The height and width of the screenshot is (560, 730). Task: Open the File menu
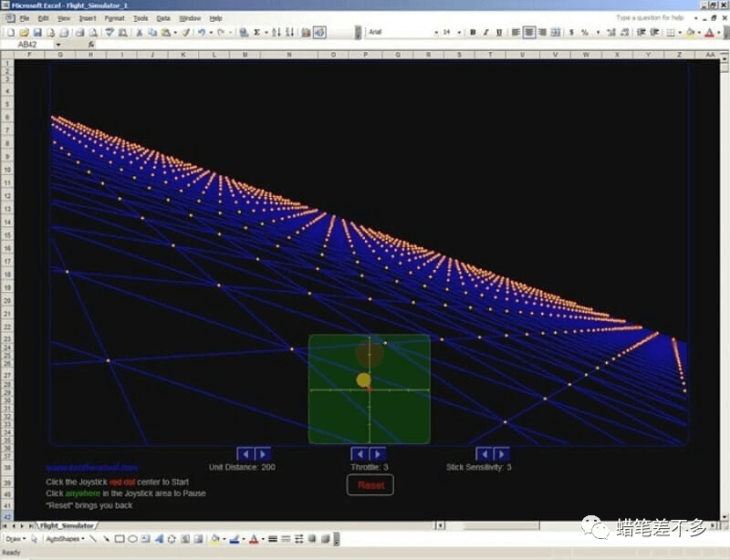tap(25, 18)
